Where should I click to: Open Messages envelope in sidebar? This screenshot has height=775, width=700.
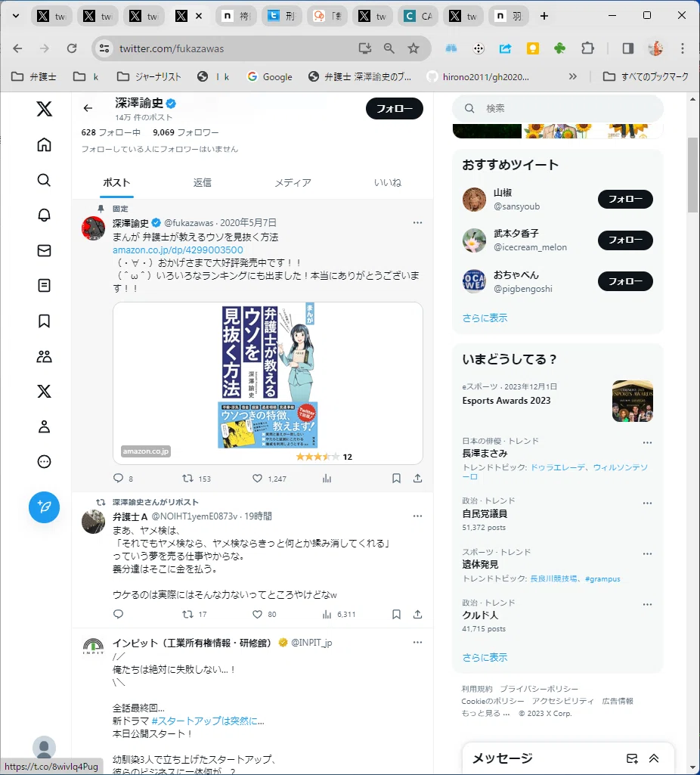(44, 250)
